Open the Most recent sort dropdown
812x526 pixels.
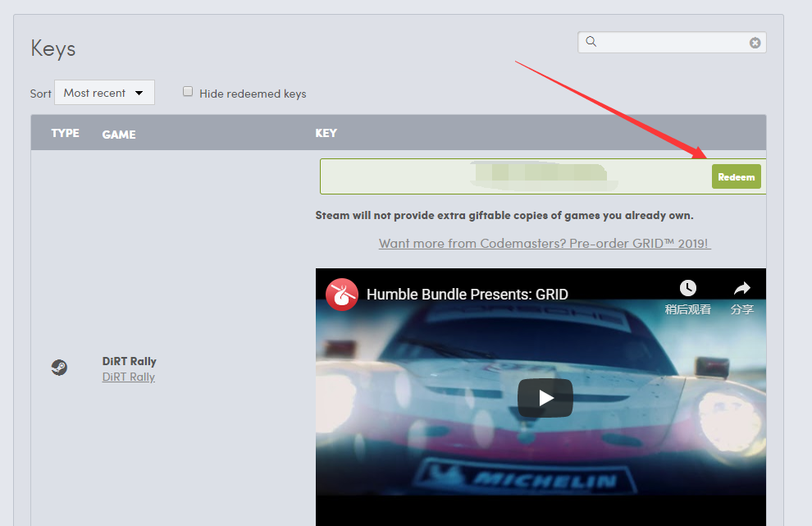105,93
